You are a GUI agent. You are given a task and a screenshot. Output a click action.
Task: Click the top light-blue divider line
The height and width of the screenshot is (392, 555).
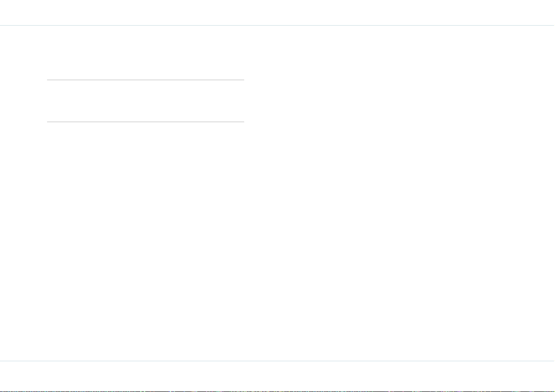point(278,26)
